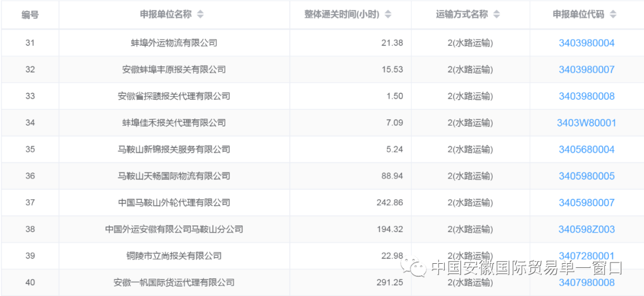
Task: Select company 安徽省探赜报关代理有限公司
Action: tap(174, 96)
